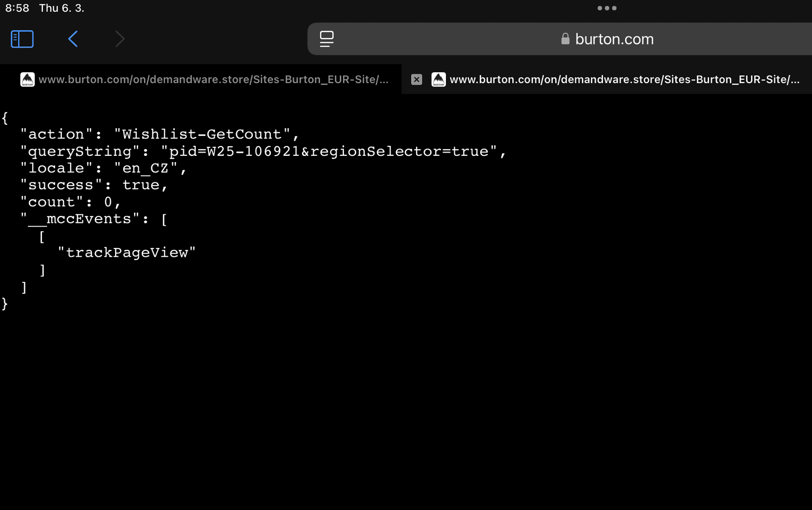812x510 pixels.
Task: Click the "trackPageView" event text
Action: pos(126,253)
